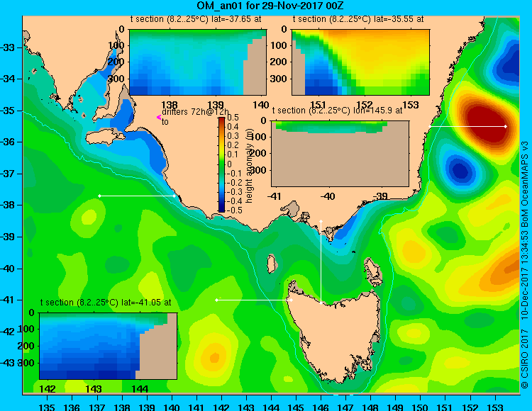Click the -0.3 tick on the colorbar

pyautogui.click(x=235, y=192)
